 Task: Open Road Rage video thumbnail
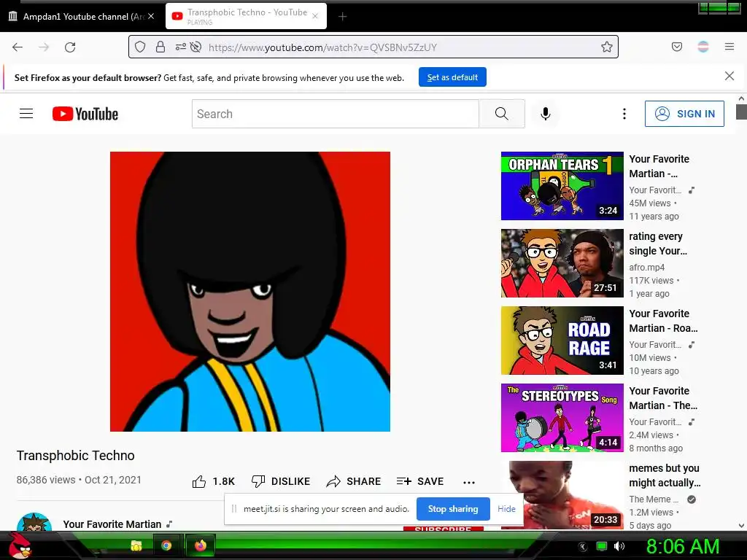tap(562, 340)
